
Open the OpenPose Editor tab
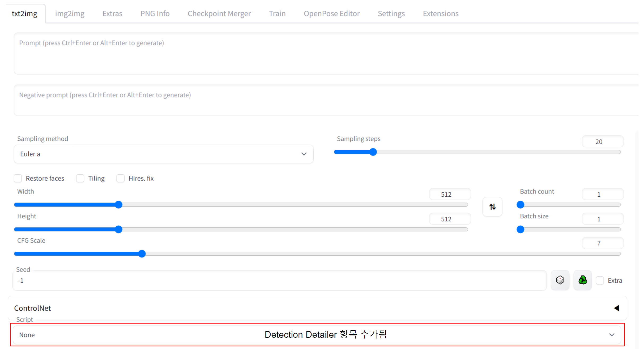[331, 14]
